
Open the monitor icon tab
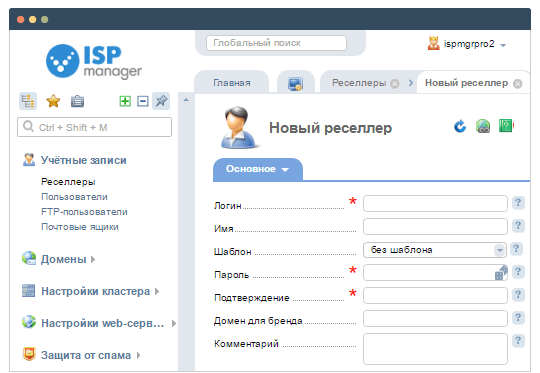pyautogui.click(x=295, y=83)
